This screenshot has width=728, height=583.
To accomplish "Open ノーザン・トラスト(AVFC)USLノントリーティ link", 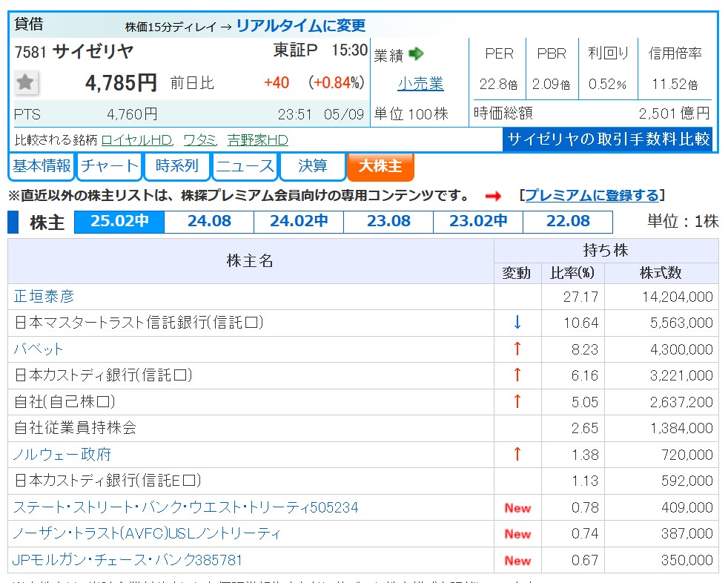I will click(147, 533).
